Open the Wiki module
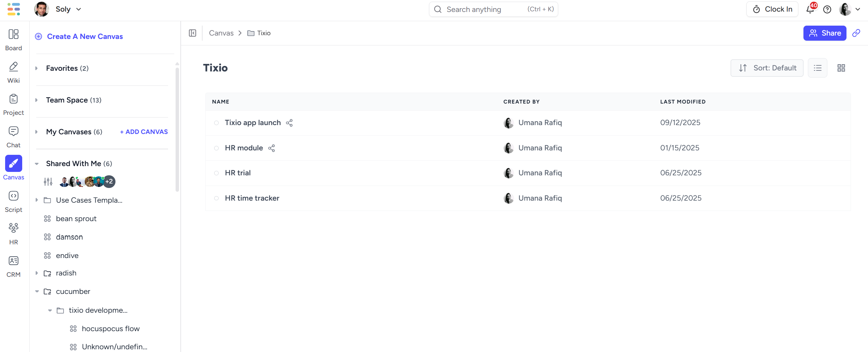Image resolution: width=868 pixels, height=352 pixels. pos(14,72)
